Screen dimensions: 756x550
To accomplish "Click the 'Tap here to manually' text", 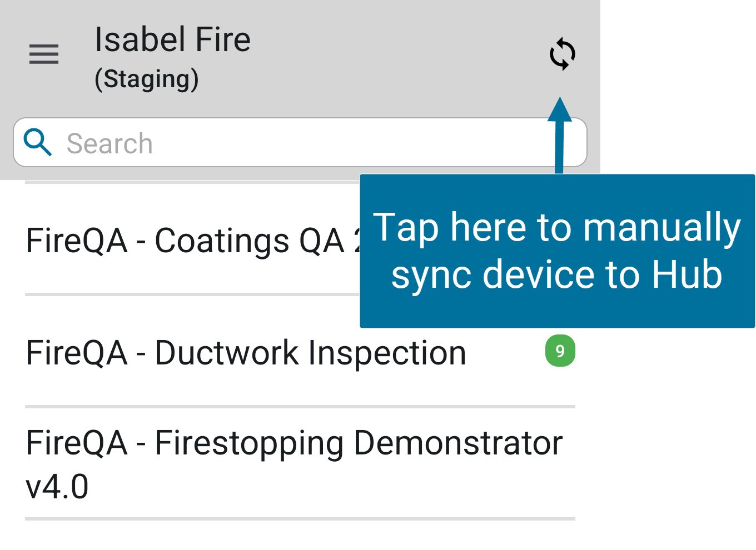I will (557, 228).
